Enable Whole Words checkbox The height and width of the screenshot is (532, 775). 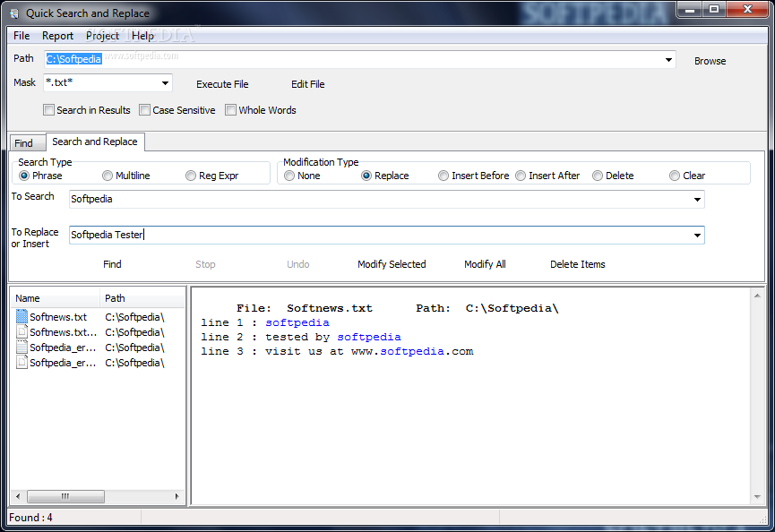(x=230, y=110)
